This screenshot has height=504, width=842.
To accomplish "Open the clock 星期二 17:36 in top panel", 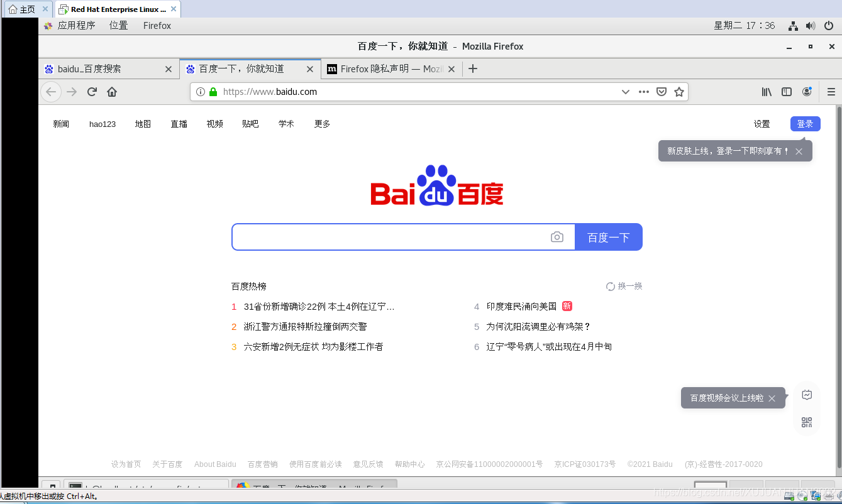I will 745,26.
